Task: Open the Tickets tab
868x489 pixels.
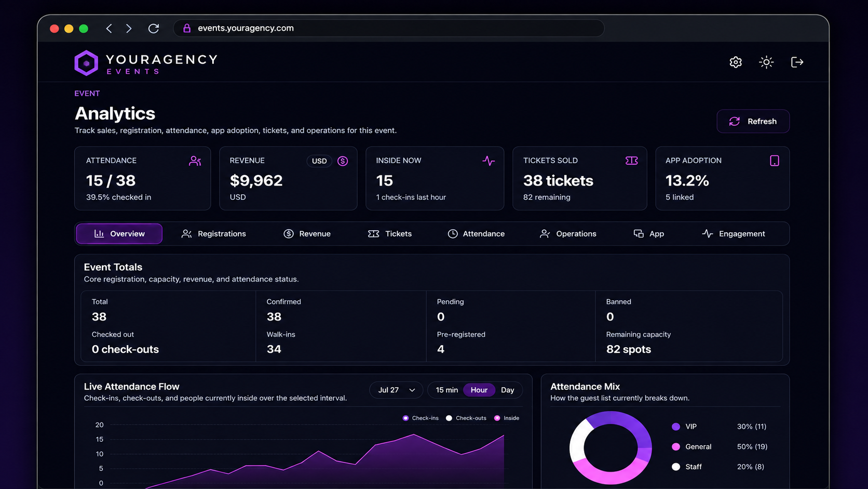Action: (390, 234)
